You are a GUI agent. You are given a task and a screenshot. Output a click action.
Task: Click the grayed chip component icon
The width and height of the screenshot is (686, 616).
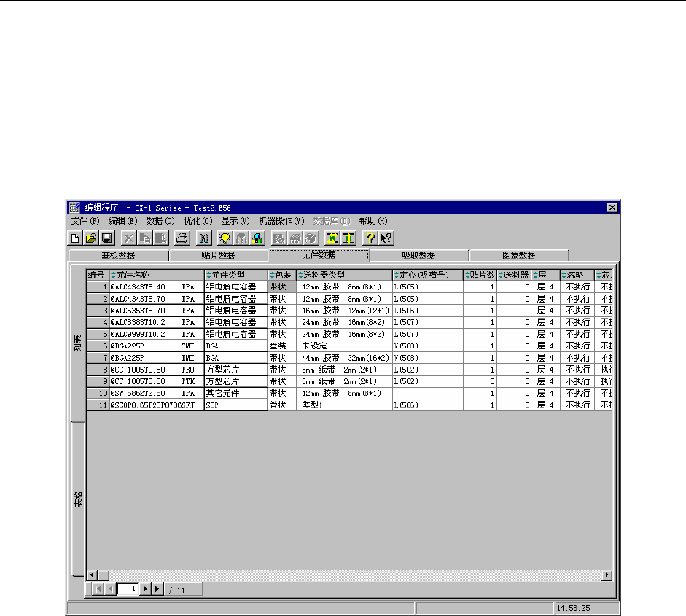(295, 238)
